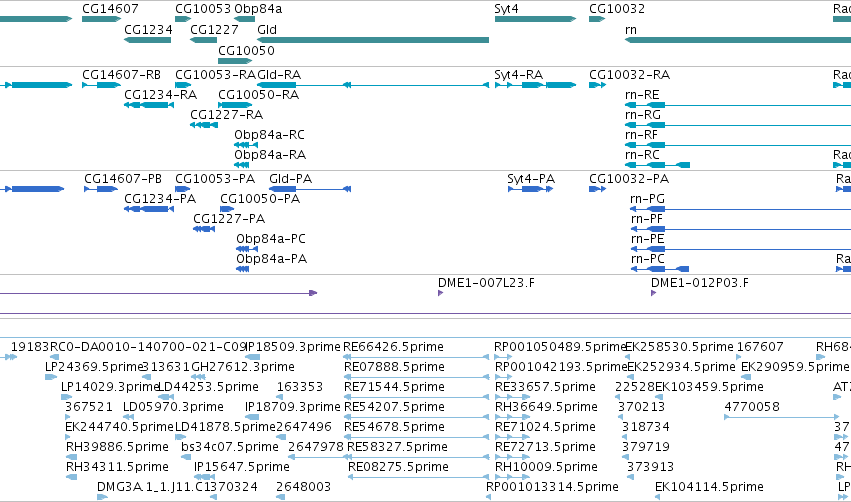Click the CG10053 gene label
This screenshot has width=851, height=502.
pos(203,9)
